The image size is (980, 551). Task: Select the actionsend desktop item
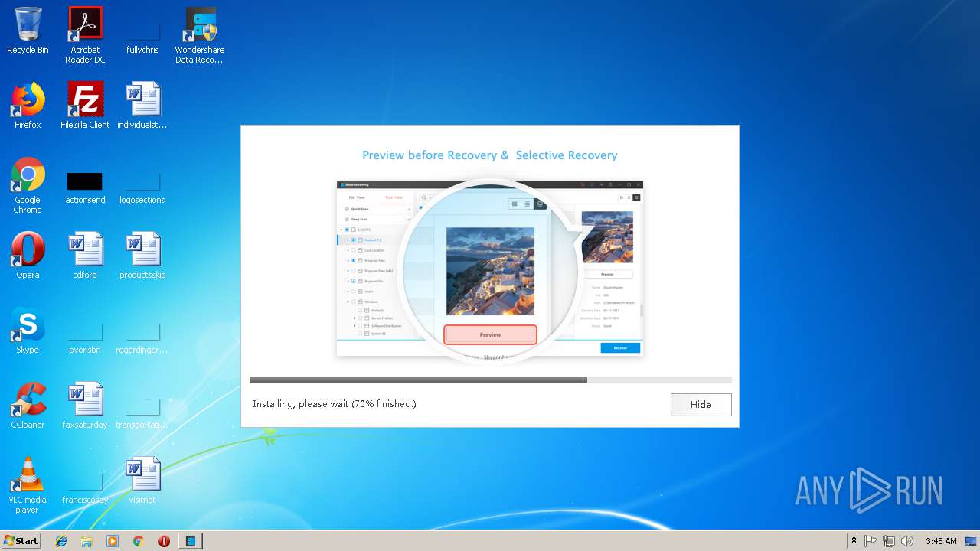pos(85,187)
